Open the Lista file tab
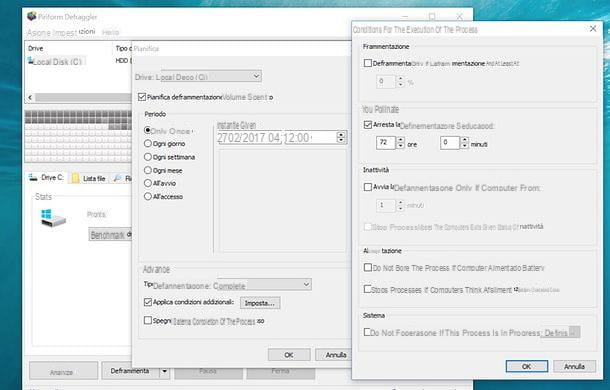This screenshot has height=390, width=610. click(89, 178)
